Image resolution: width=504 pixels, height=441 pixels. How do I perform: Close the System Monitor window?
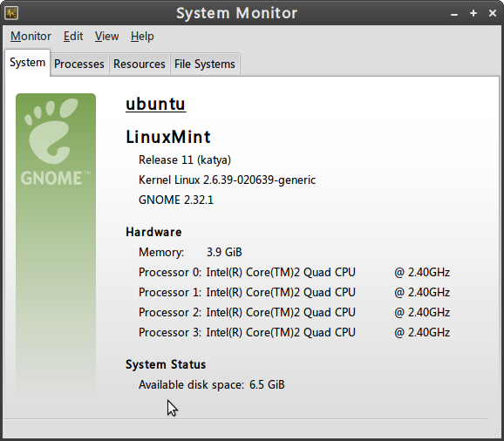(x=493, y=13)
